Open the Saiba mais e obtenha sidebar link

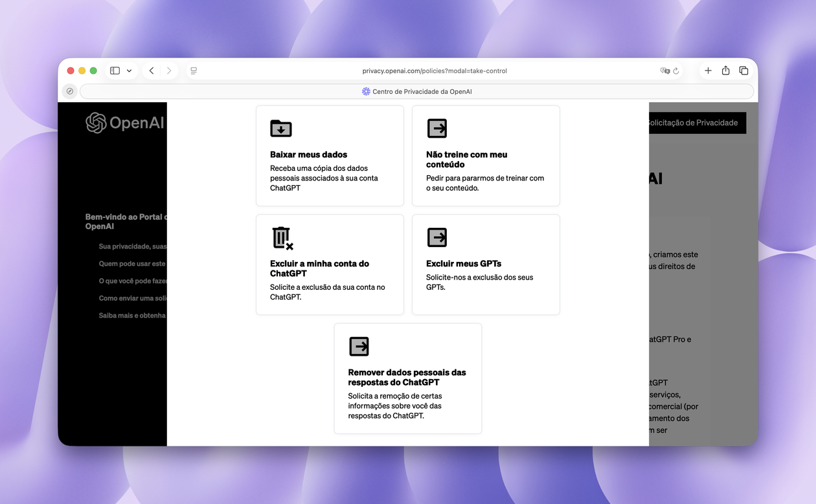132,316
